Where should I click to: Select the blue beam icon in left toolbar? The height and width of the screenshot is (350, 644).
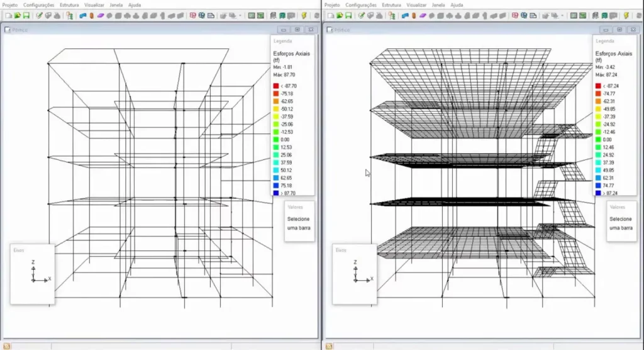pyautogui.click(x=82, y=15)
